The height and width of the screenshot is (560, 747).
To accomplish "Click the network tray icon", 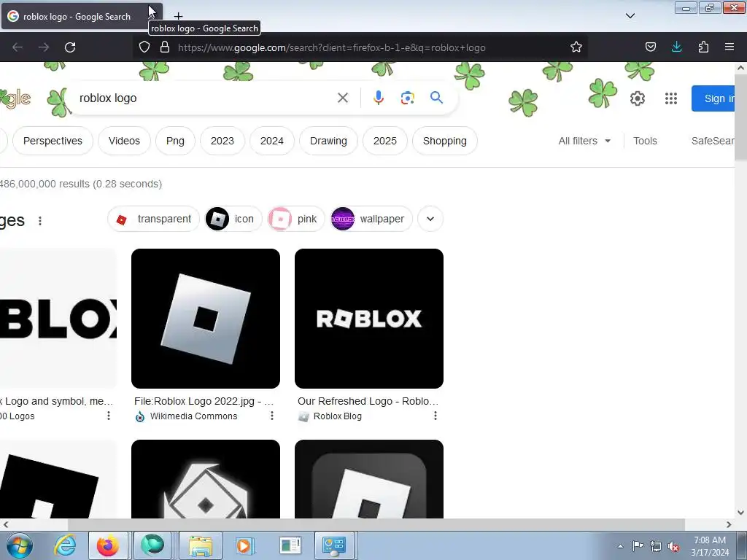I will pos(656,546).
